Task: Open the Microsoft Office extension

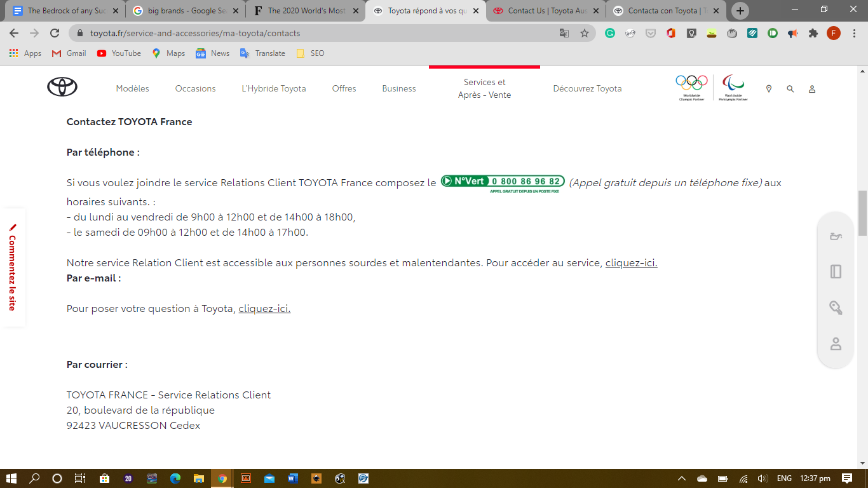Action: click(x=671, y=33)
